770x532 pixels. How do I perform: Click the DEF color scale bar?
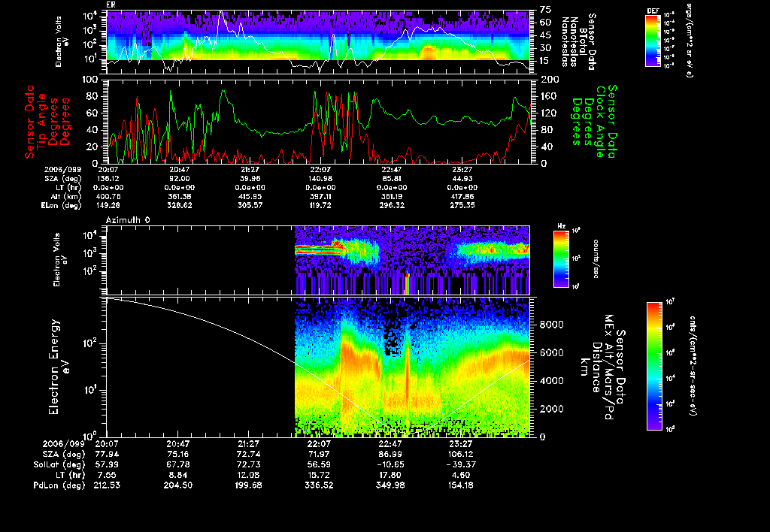tap(653, 41)
